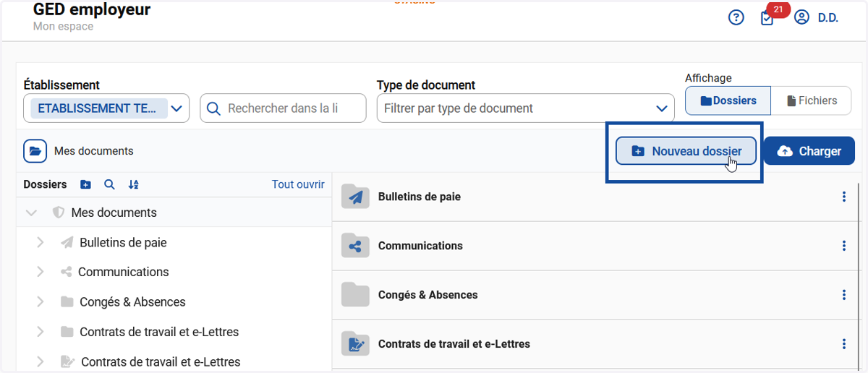Image resolution: width=868 pixels, height=373 pixels.
Task: Click the open folder icon beside Mes documents breadcrumb
Action: point(35,151)
